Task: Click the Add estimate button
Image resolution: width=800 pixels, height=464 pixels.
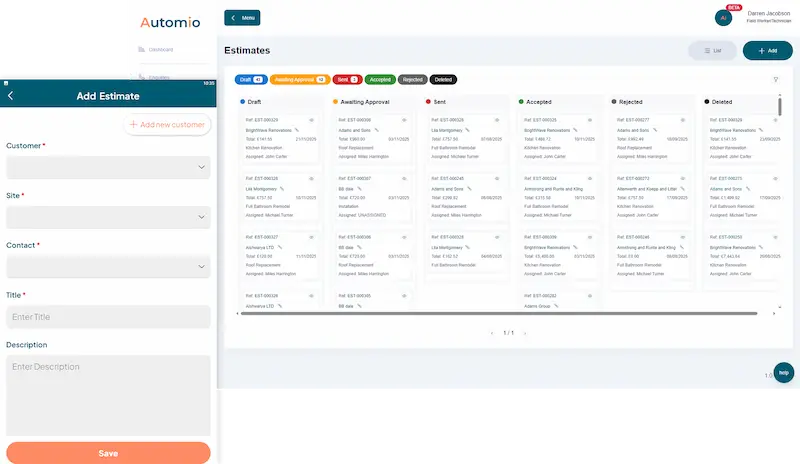Action: [768, 51]
